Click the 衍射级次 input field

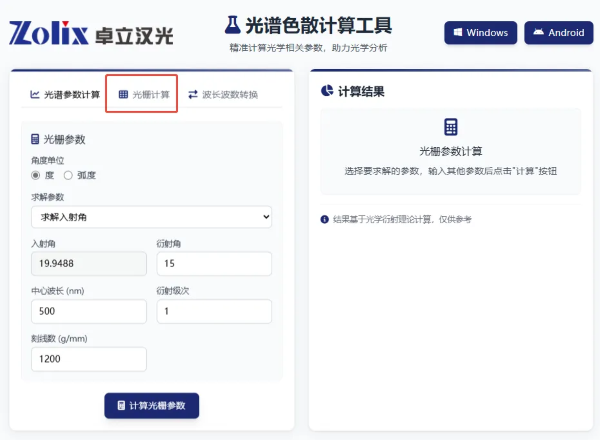click(x=213, y=311)
